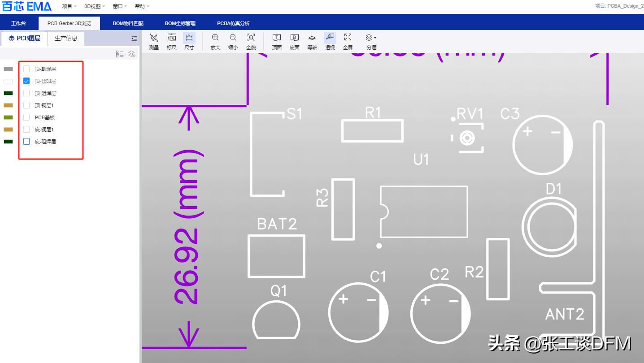Screen dimensions: 644x363
Task: Open the PCBA仿真分析 tab
Action: pyautogui.click(x=233, y=23)
